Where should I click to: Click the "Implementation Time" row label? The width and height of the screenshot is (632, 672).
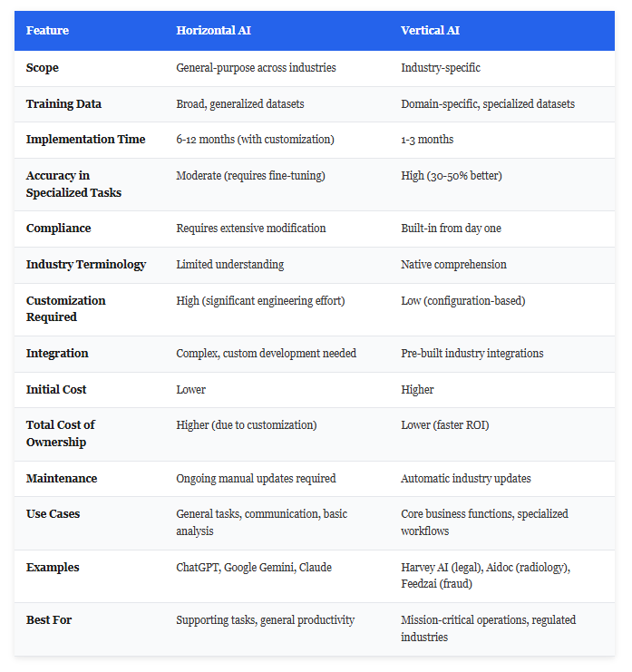85,140
